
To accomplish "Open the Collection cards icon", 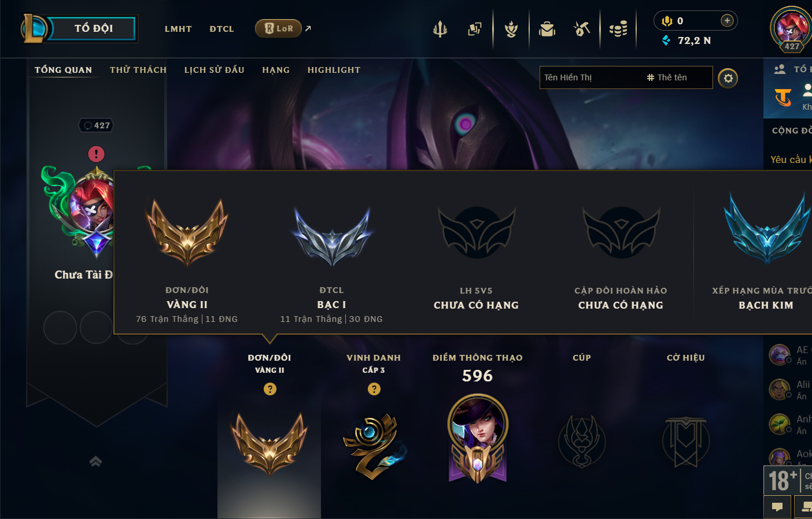I will click(475, 28).
